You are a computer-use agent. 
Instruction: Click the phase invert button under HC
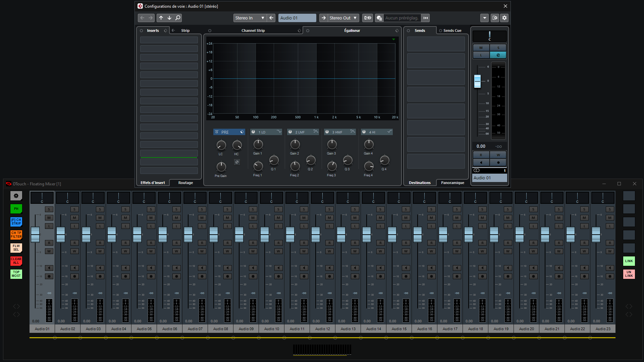click(237, 162)
